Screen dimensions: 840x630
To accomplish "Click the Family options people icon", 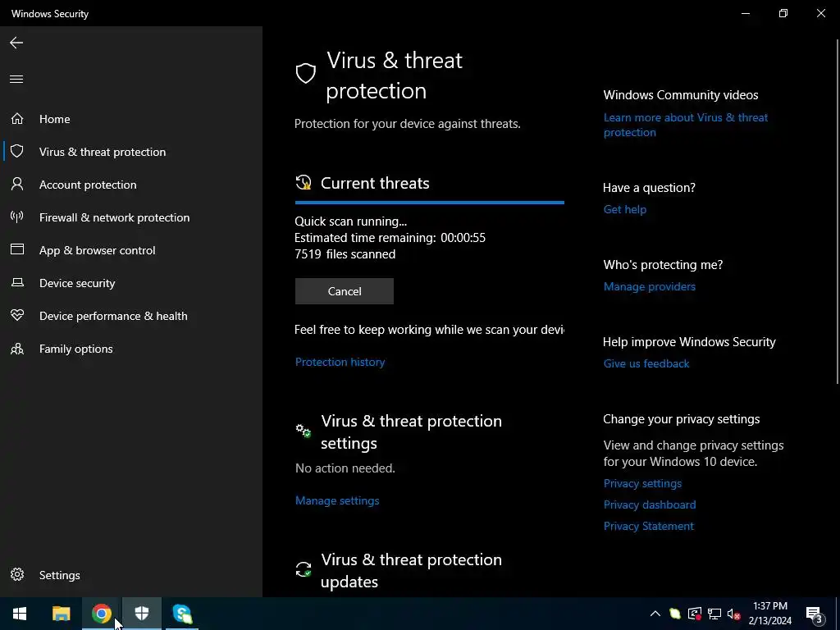I will pos(17,349).
